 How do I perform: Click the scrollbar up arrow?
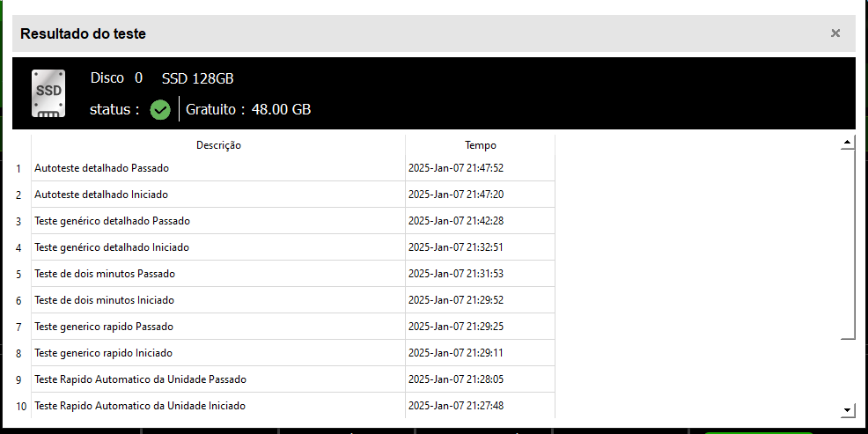click(x=848, y=143)
